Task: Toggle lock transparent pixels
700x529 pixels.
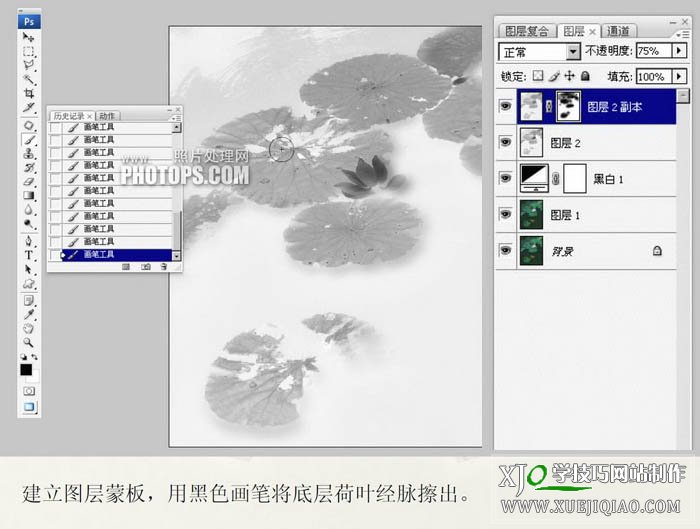Action: [538, 76]
